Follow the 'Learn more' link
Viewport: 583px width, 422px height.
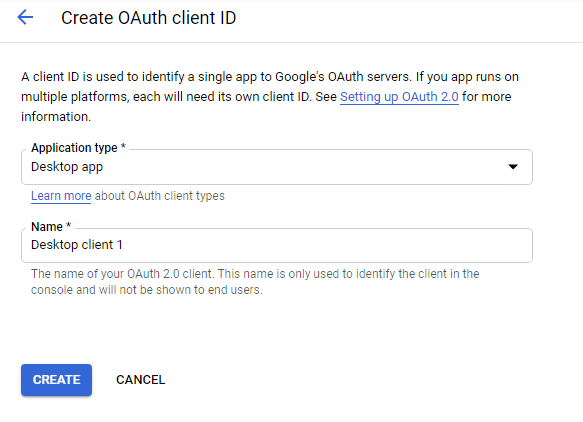click(x=61, y=196)
